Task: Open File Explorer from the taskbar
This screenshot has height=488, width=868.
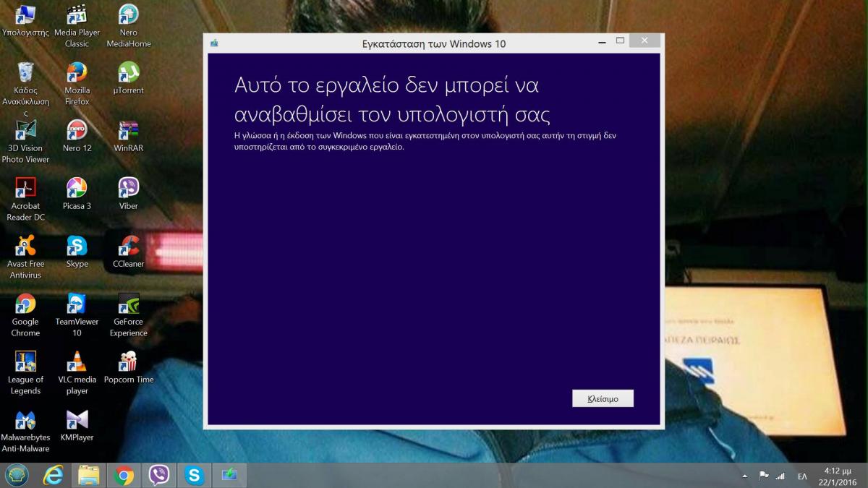Action: click(88, 475)
